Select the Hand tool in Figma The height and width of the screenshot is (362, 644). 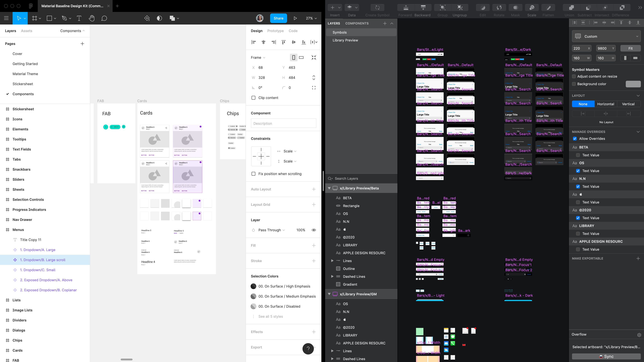point(92,18)
